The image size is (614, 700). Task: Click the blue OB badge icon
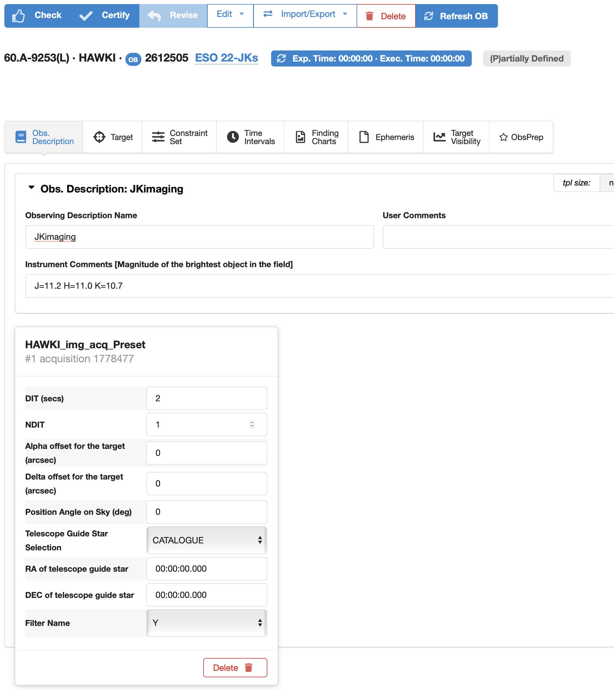133,59
